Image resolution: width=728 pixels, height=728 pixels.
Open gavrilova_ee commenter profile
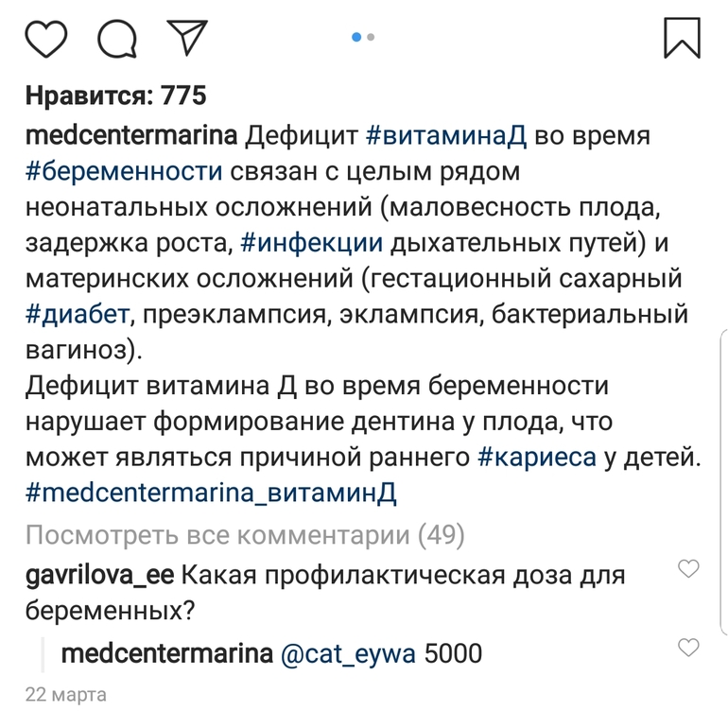point(99,574)
